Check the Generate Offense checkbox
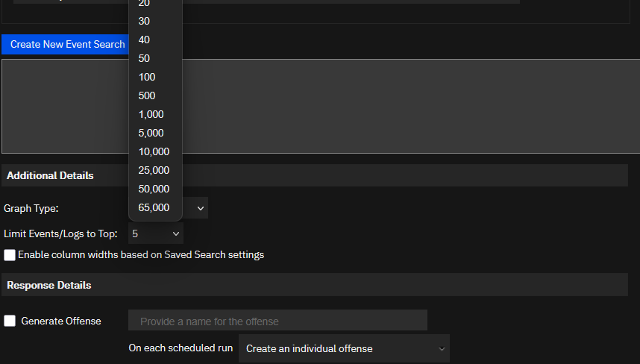640x364 pixels. [x=10, y=321]
